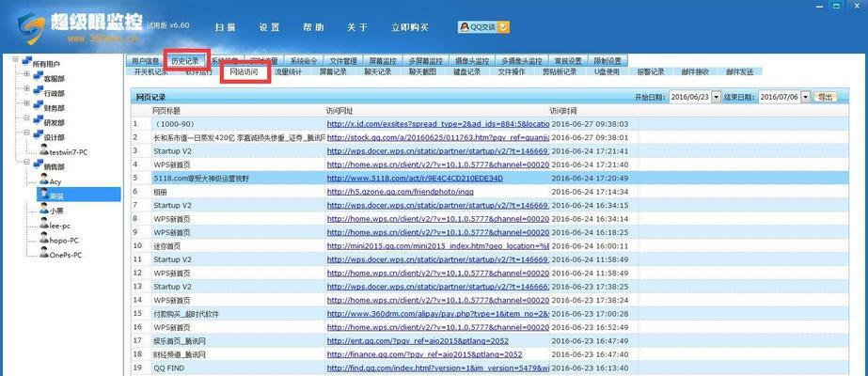Image resolution: width=868 pixels, height=376 pixels.
Task: Click the OnePs-PC user avatar icon
Action: pyautogui.click(x=44, y=253)
